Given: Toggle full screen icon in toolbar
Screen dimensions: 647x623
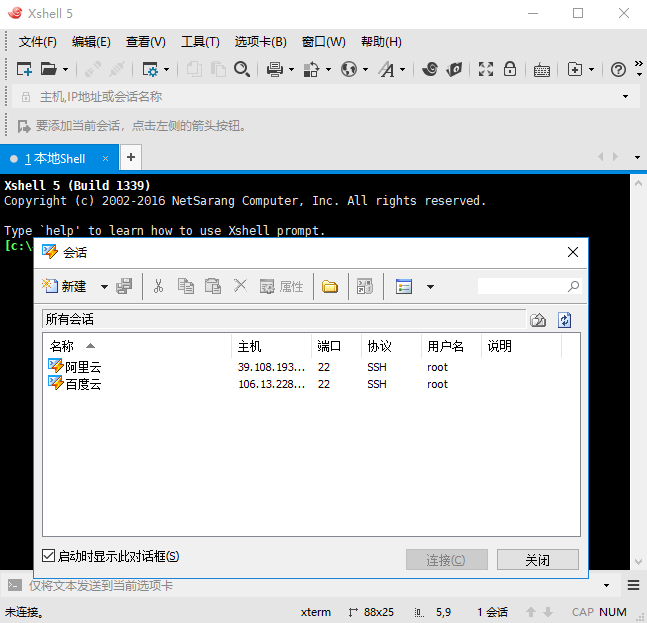Looking at the screenshot, I should pos(486,69).
